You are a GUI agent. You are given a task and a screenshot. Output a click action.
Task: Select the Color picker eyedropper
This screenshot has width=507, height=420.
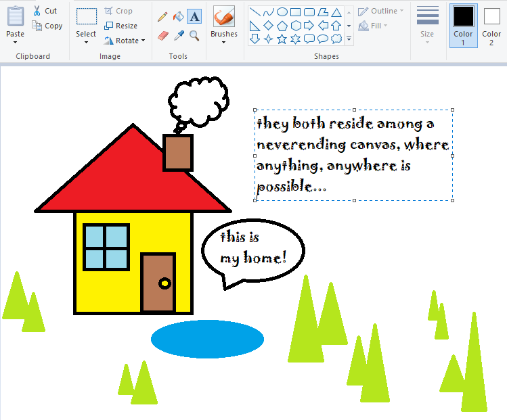[179, 35]
